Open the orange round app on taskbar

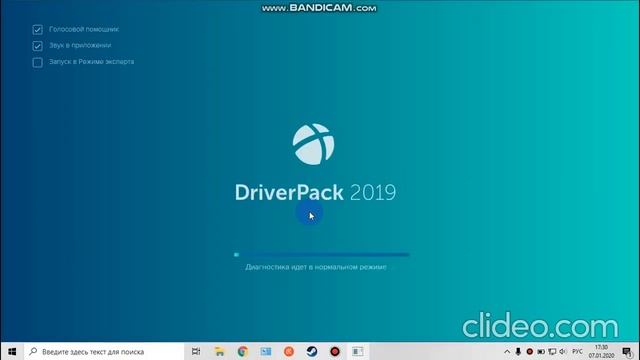point(289,351)
